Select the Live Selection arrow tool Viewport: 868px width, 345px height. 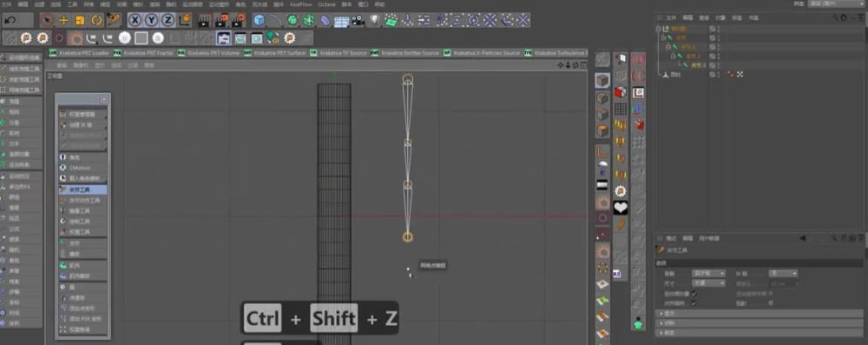47,21
